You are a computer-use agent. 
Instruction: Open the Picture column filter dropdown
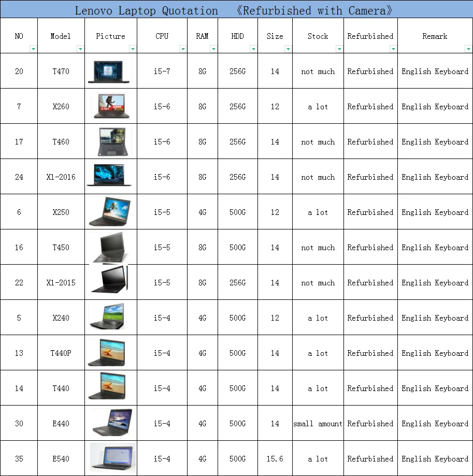click(133, 49)
